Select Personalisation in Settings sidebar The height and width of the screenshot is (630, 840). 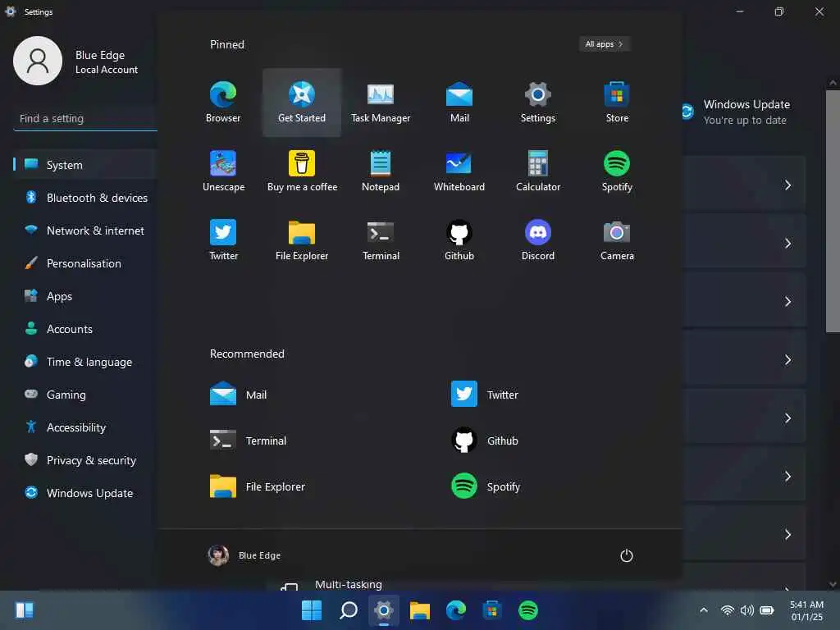coord(84,263)
